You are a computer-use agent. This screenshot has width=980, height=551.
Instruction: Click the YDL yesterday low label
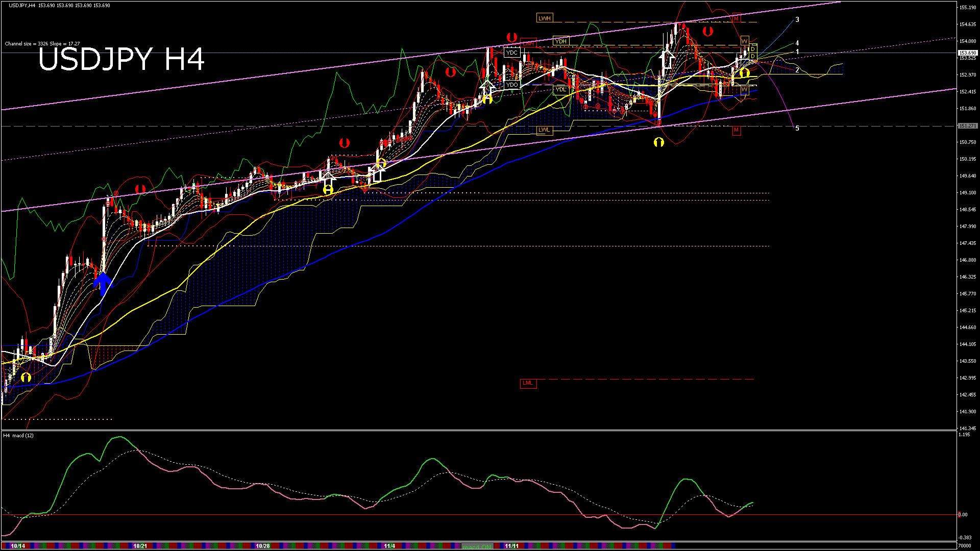(561, 90)
